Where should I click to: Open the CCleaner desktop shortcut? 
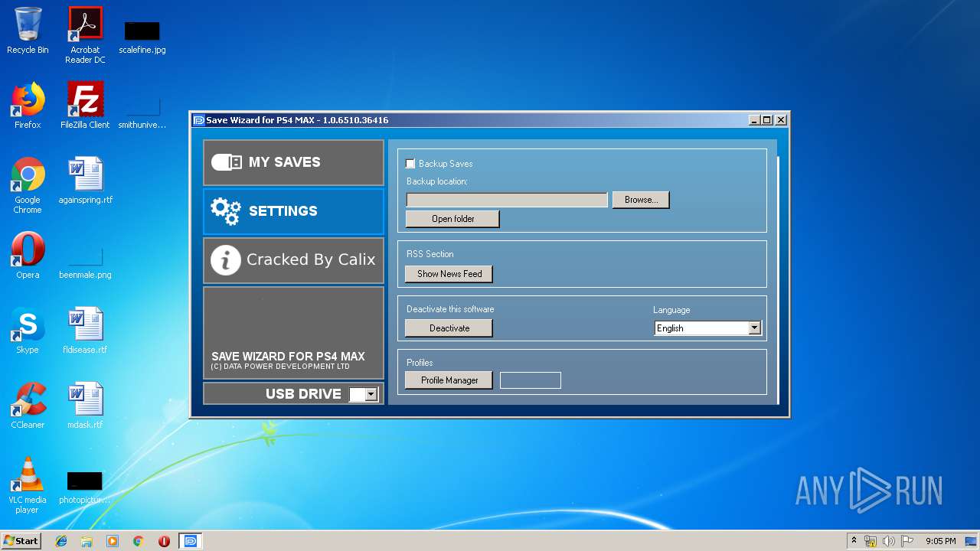(x=28, y=406)
